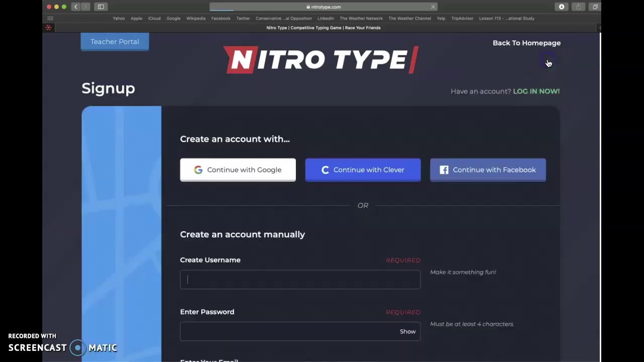Toggle the Safari sidebar button
This screenshot has height=362, width=644.
pos(101,7)
